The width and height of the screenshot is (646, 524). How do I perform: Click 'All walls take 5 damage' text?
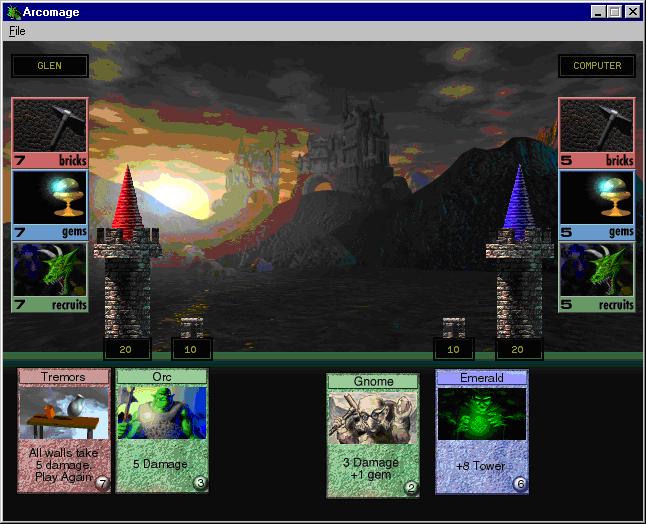pos(63,459)
